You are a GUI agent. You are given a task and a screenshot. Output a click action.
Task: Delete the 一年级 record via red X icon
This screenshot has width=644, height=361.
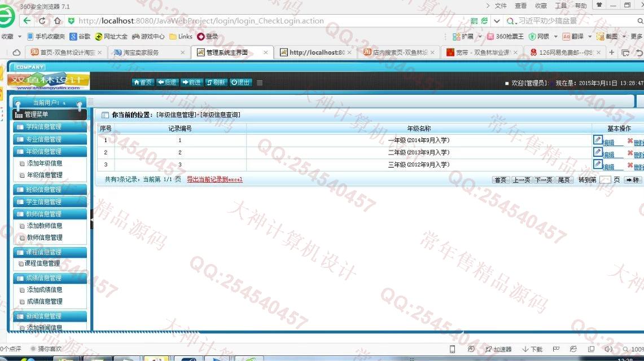coord(630,141)
